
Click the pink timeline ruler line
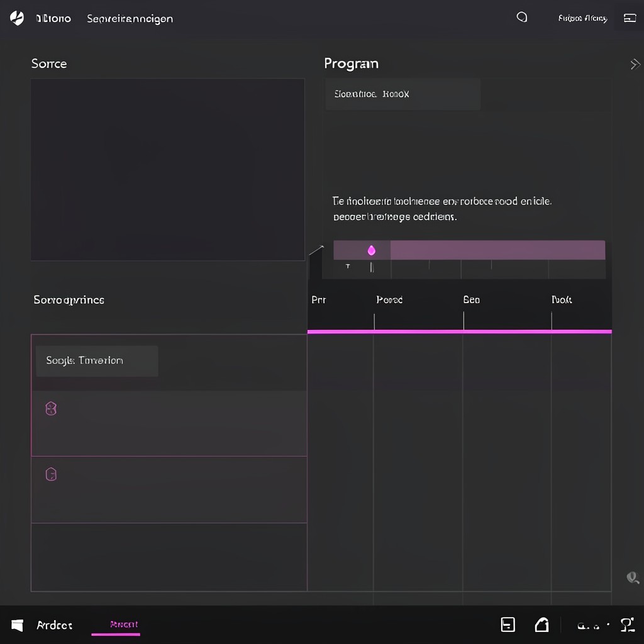coord(460,331)
